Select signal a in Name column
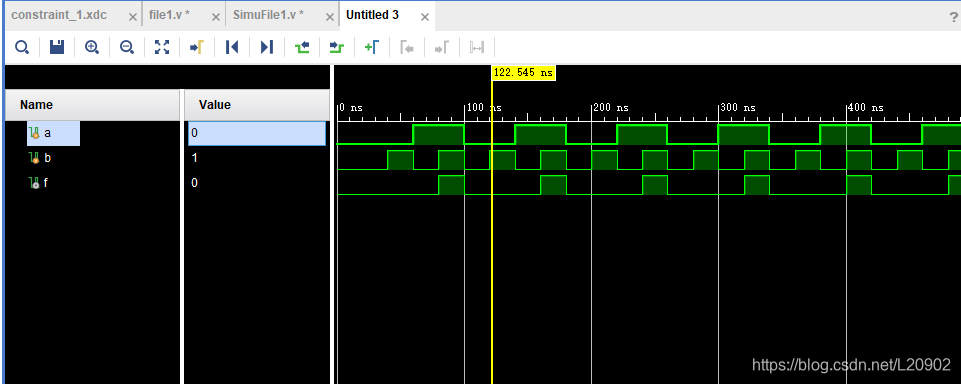The image size is (961, 384). click(47, 133)
